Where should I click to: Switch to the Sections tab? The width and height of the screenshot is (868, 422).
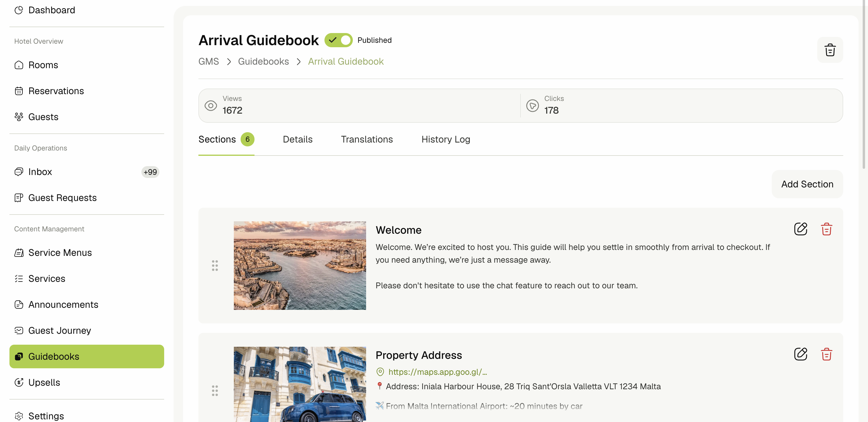coord(226,139)
